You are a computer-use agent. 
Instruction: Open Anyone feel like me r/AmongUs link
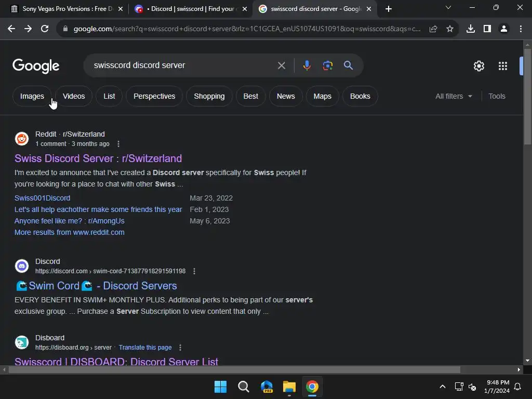pos(70,221)
